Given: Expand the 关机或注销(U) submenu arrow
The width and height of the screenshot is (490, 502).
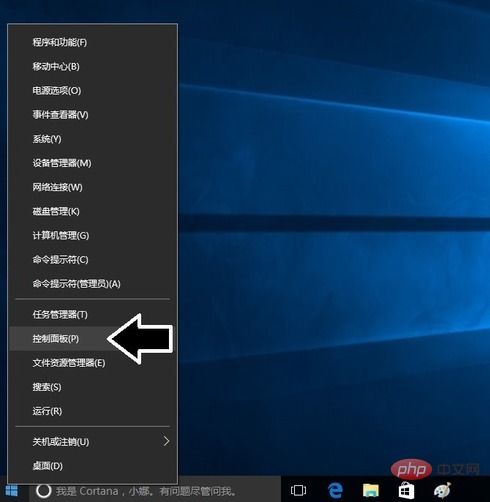Looking at the screenshot, I should [x=166, y=441].
